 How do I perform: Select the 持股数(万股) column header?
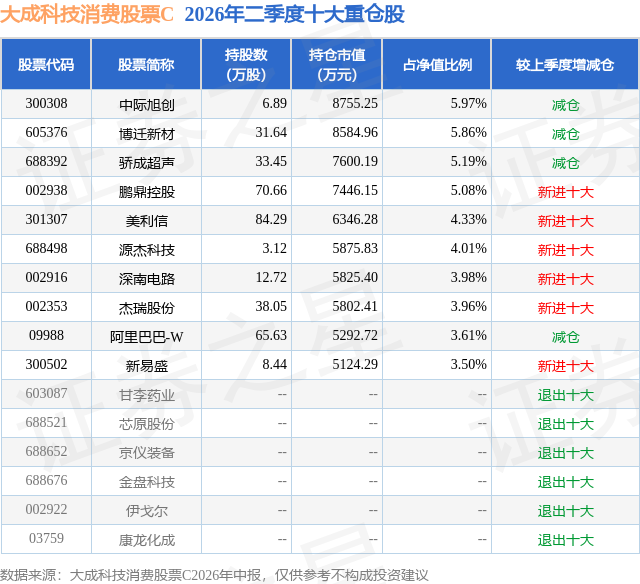pos(246,64)
